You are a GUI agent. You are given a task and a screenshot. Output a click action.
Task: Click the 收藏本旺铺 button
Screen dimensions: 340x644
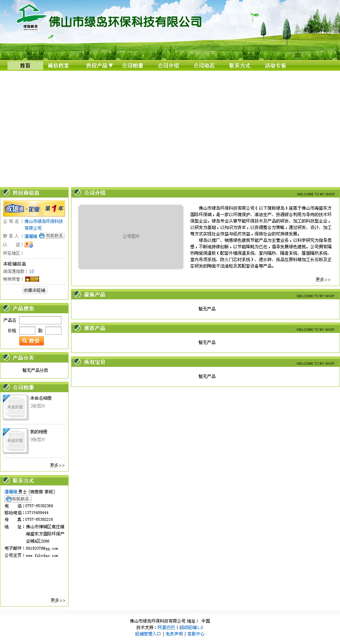tap(35, 290)
